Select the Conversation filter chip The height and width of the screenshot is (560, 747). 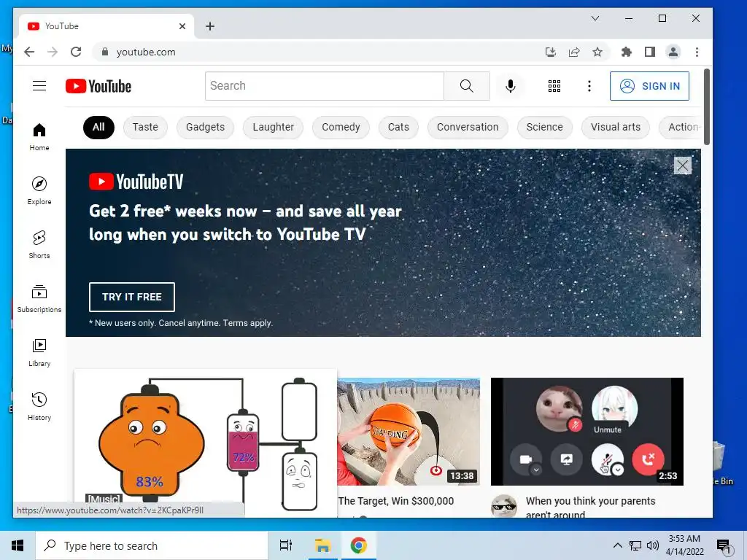click(468, 127)
